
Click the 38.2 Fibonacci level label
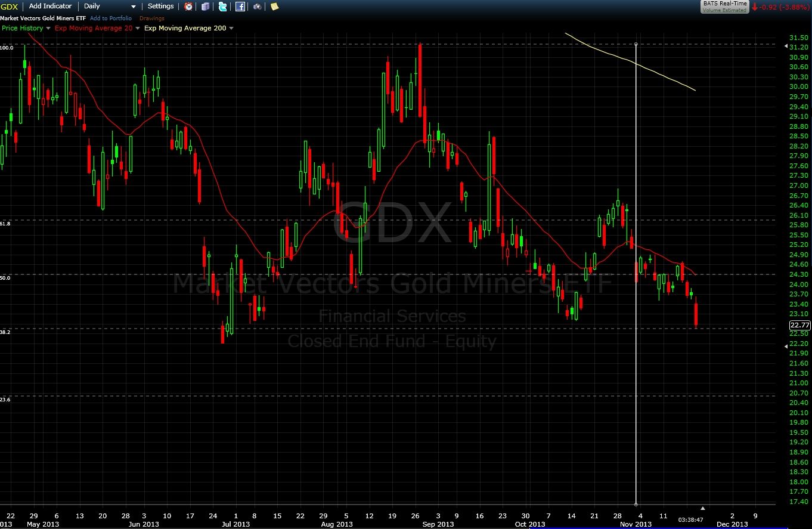[5, 332]
